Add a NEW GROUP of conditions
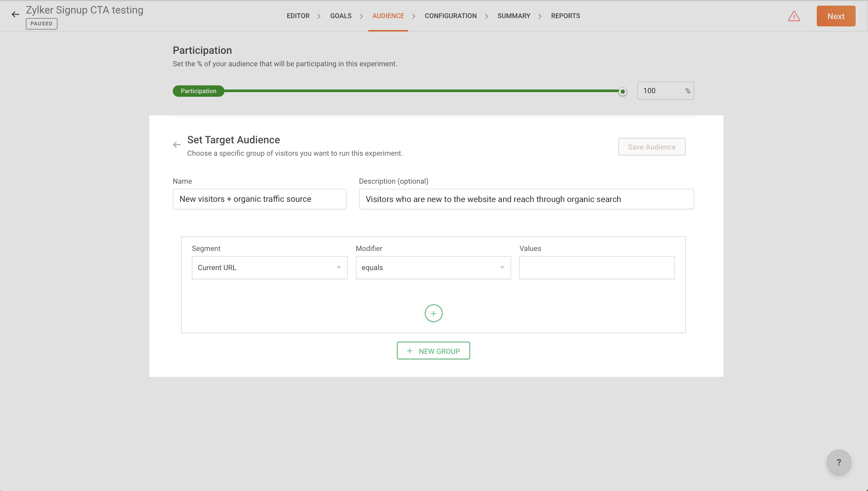868x491 pixels. click(x=433, y=351)
